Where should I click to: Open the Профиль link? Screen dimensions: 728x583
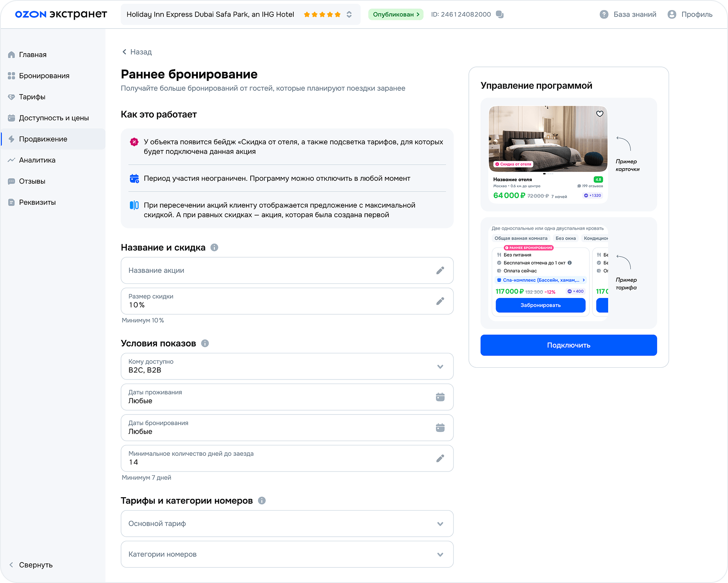click(x=697, y=14)
